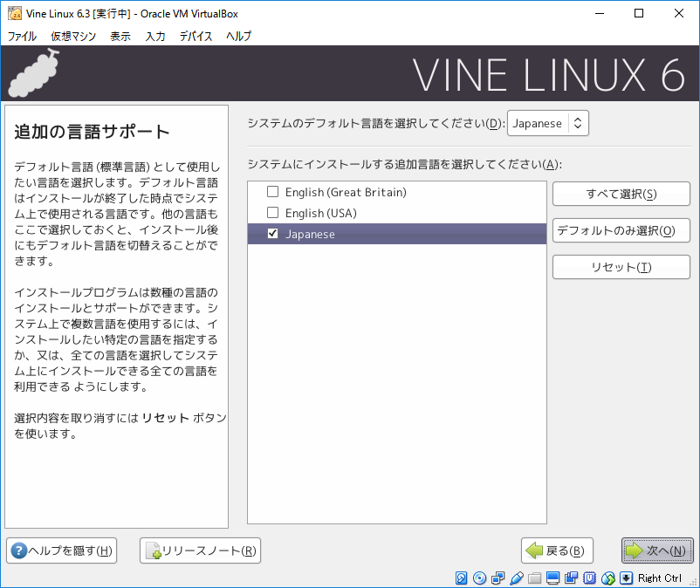Enable the English (Great Britain) checkbox
This screenshot has height=588, width=700.
click(x=273, y=192)
